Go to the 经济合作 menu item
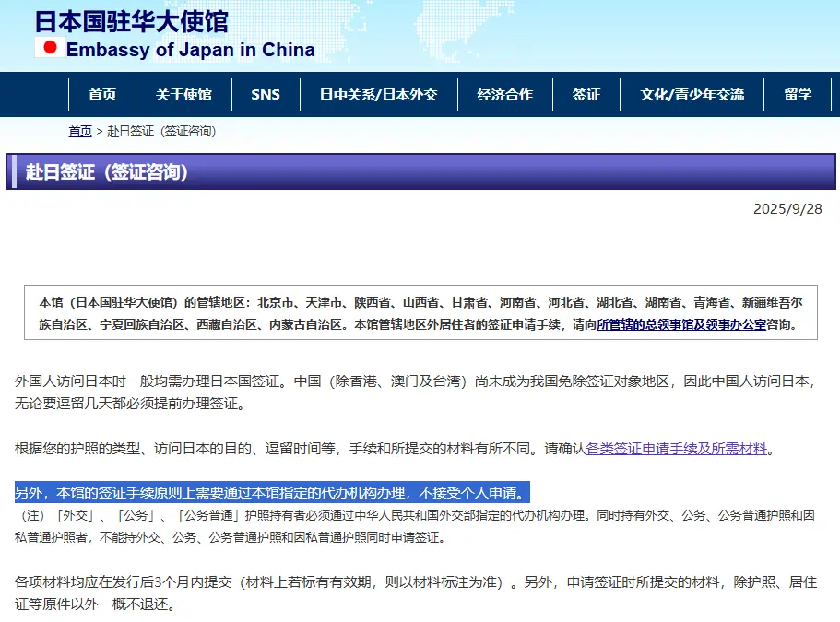 [x=504, y=95]
